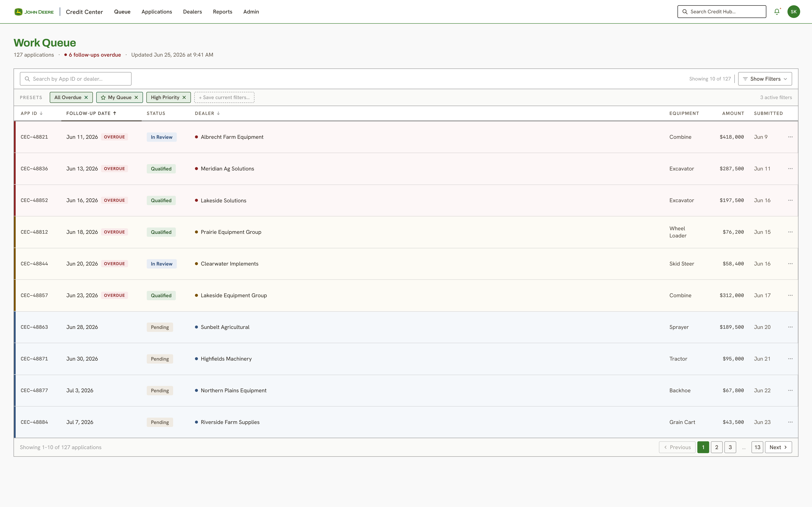Go to Next page of results
The image size is (812, 507).
click(778, 447)
